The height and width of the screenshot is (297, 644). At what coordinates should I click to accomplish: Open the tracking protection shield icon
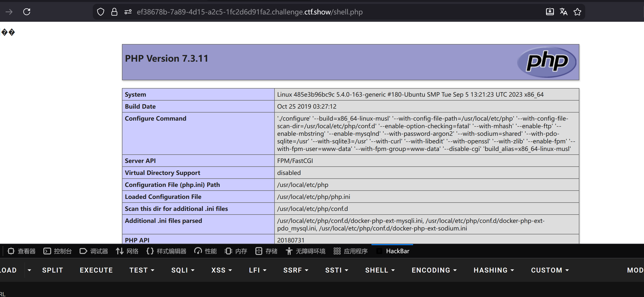click(100, 12)
